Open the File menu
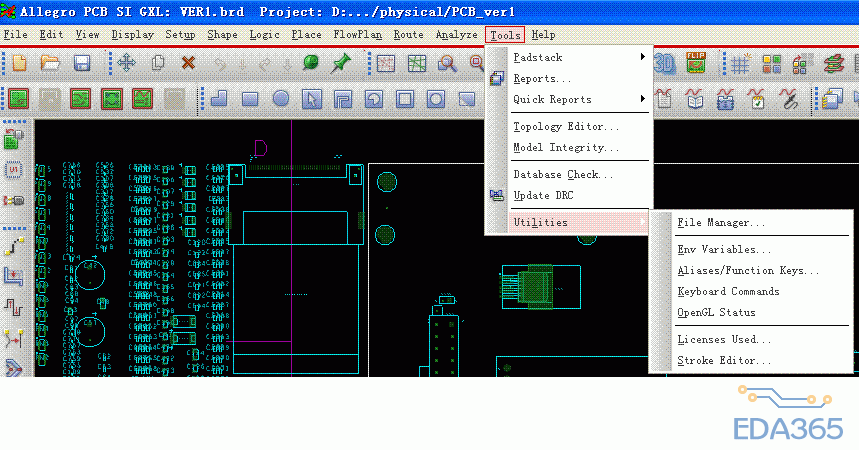The image size is (859, 450). point(15,35)
